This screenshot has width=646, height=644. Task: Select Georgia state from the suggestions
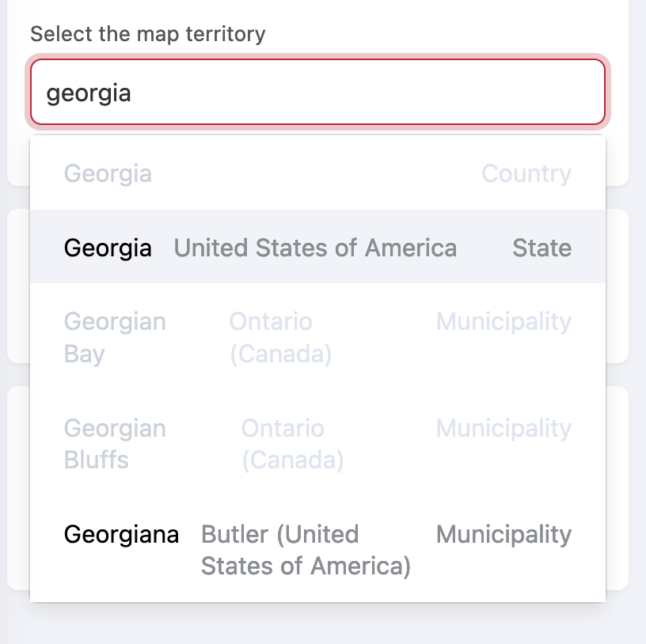(317, 248)
